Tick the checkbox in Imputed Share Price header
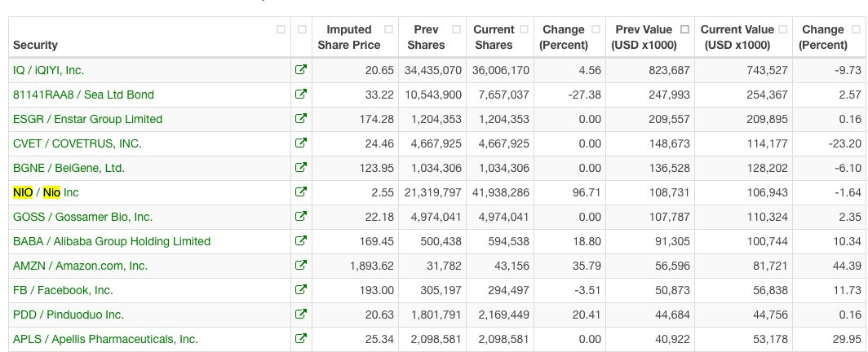 (388, 29)
